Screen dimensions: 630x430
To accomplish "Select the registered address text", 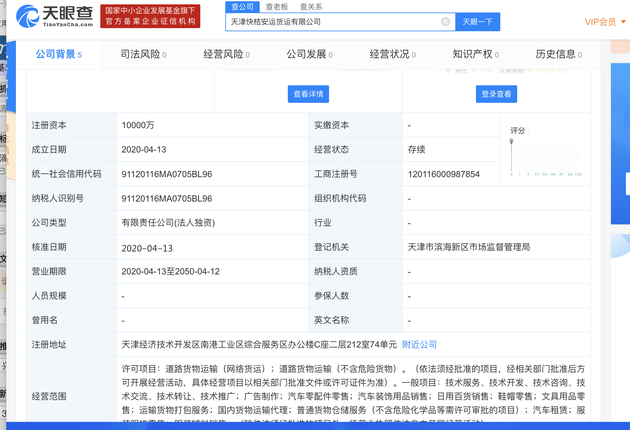I will point(259,344).
